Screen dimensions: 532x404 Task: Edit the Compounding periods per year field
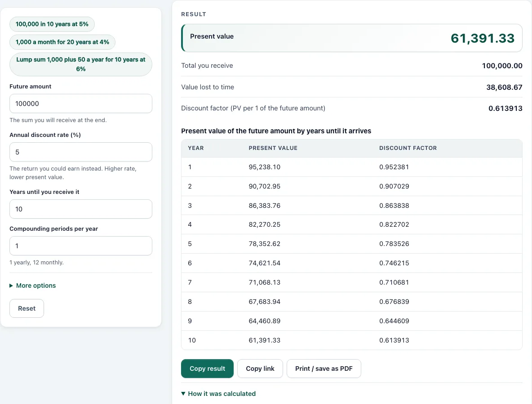click(x=81, y=246)
